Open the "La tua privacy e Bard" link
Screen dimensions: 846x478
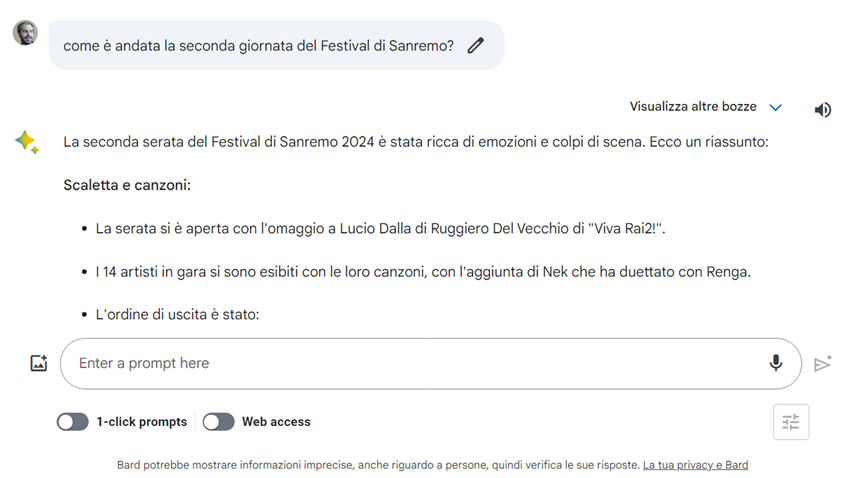point(695,465)
